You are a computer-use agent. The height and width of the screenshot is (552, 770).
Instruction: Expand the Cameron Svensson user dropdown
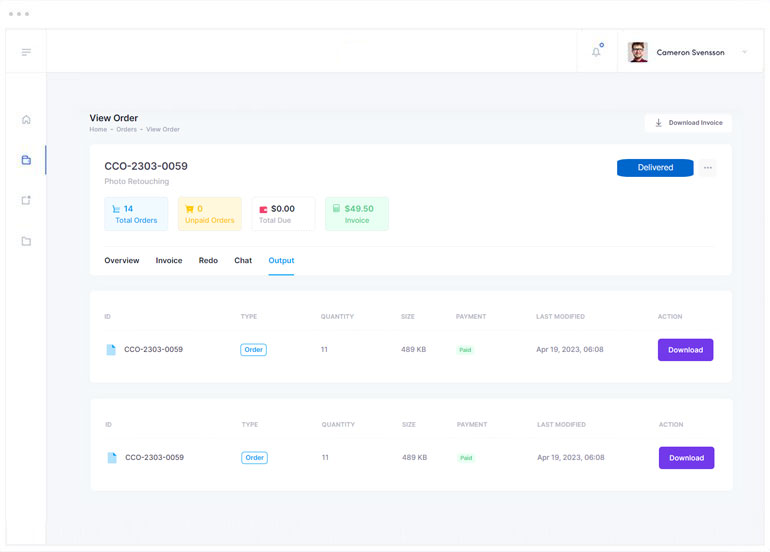744,52
